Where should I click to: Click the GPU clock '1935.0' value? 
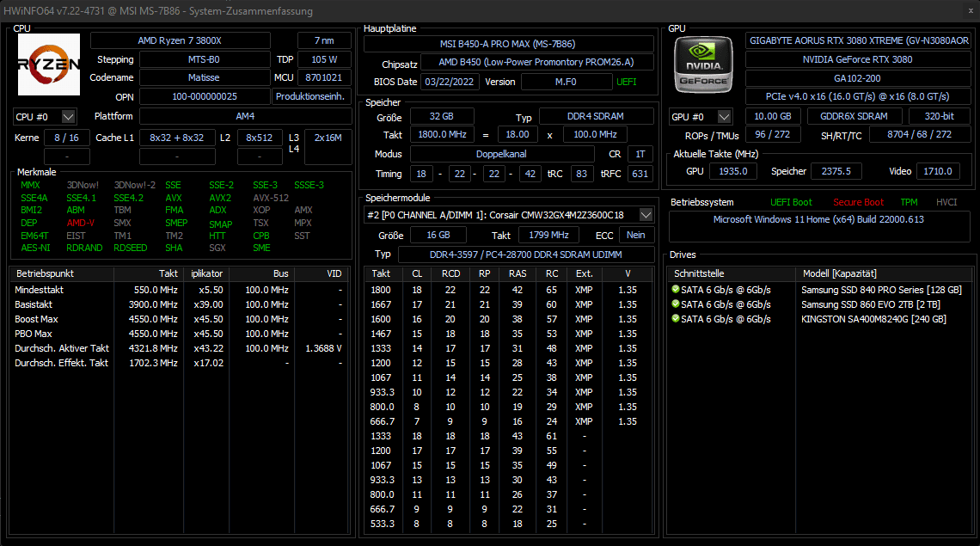click(x=733, y=171)
